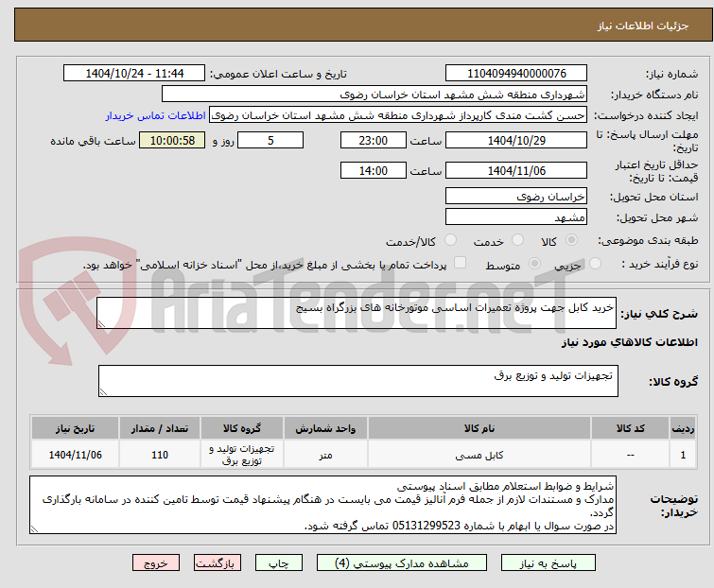Image resolution: width=714 pixels, height=588 pixels.
Task: Click the quantity cell 110
Action: pos(160,455)
